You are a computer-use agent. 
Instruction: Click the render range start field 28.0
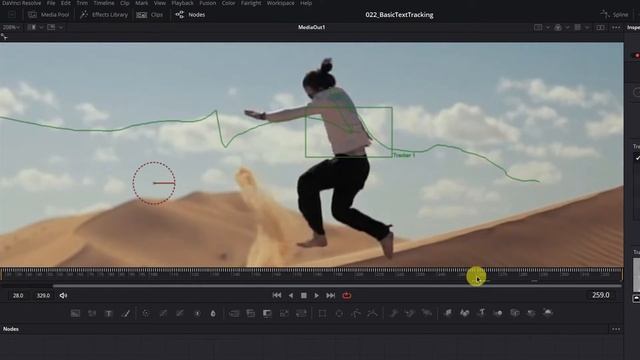18,296
